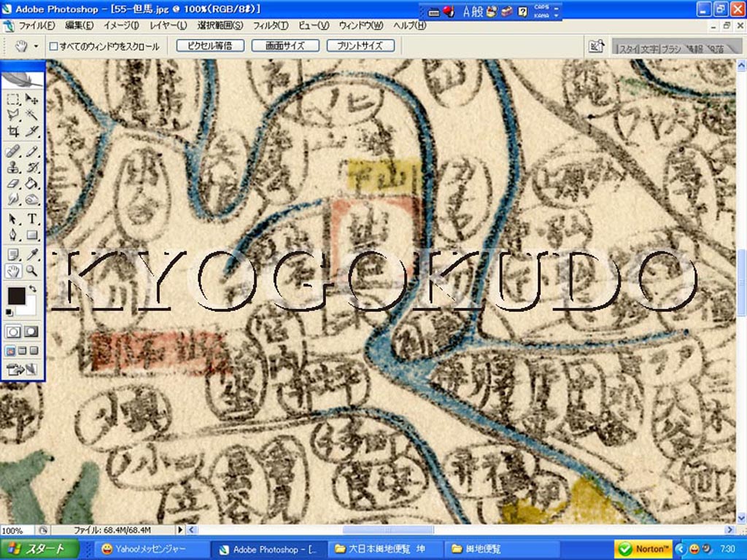Open the ヘルプ(H) menu

409,26
